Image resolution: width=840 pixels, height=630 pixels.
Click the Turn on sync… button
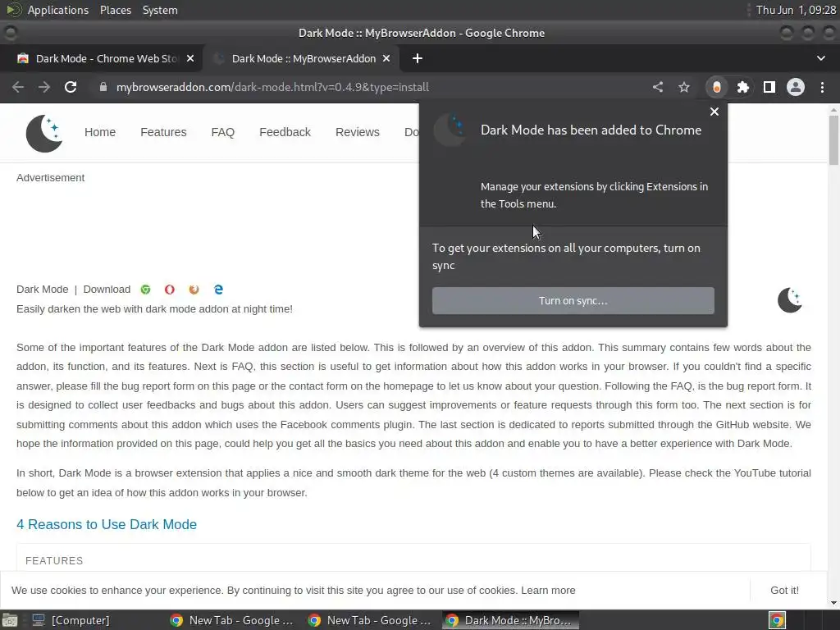(573, 300)
